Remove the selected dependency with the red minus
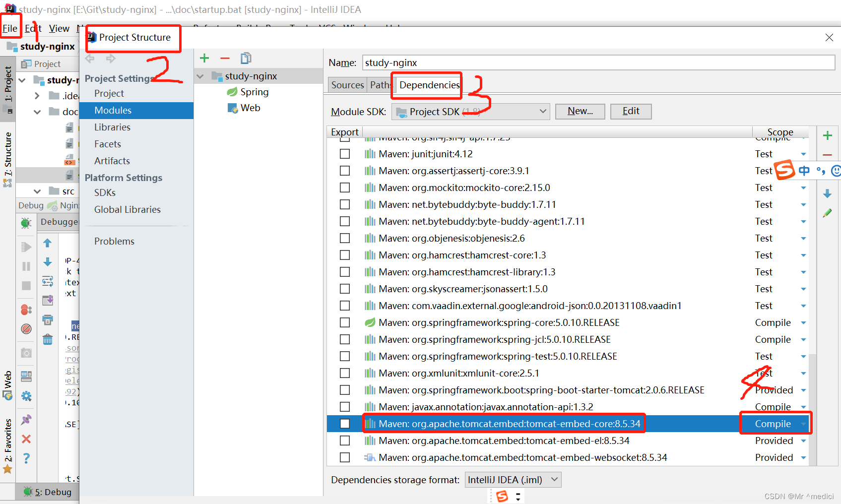This screenshot has width=841, height=504. pyautogui.click(x=827, y=155)
